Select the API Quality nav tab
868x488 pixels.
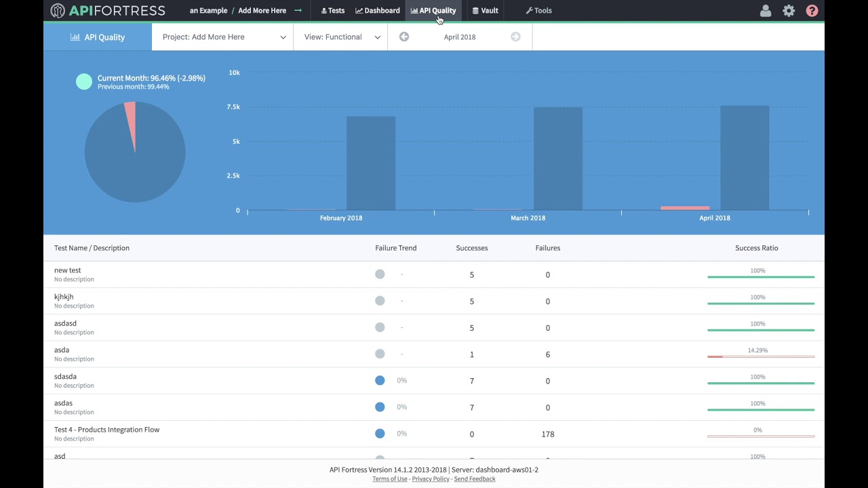pos(433,10)
